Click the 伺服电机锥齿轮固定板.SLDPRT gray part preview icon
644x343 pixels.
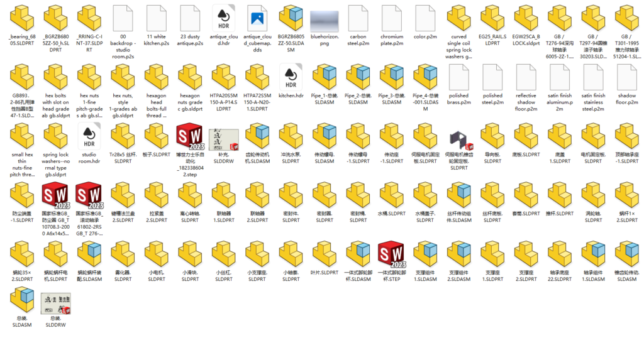coord(460,140)
